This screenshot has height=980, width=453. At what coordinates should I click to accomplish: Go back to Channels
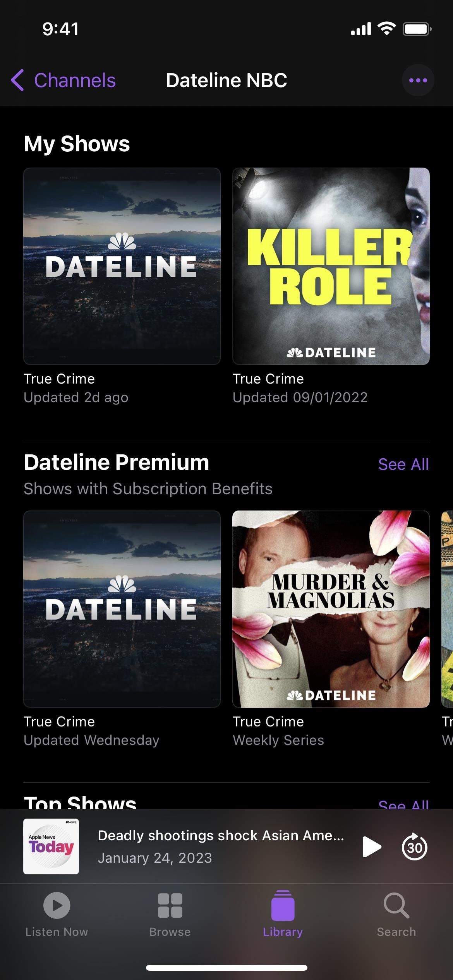click(63, 81)
